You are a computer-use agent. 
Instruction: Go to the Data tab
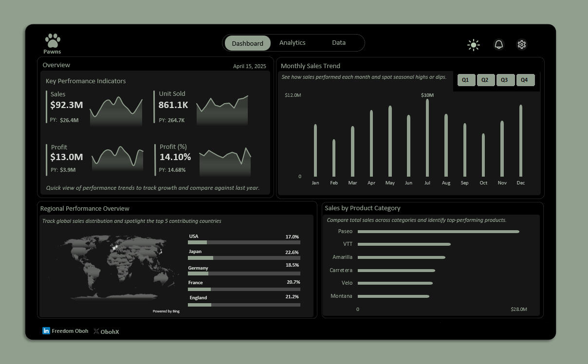click(339, 43)
